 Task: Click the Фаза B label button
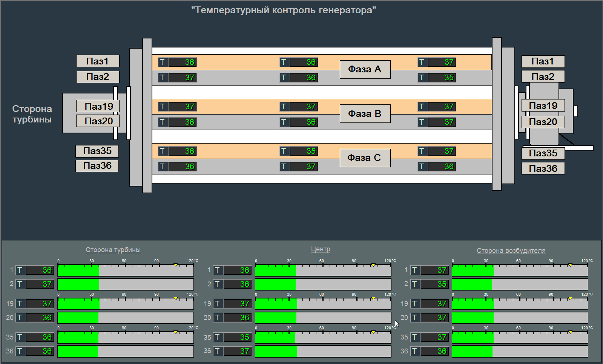click(365, 114)
